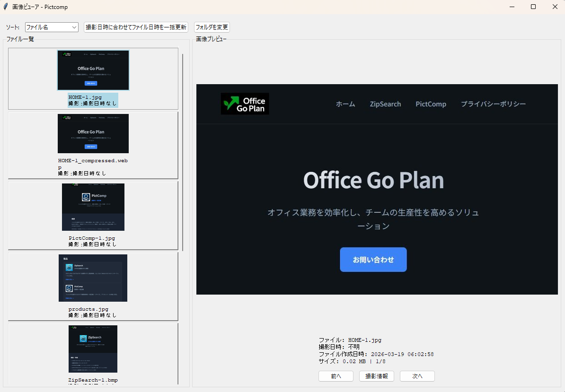This screenshot has width=565, height=392.
Task: Show EXIF info with 撮影情報 button
Action: tap(377, 376)
